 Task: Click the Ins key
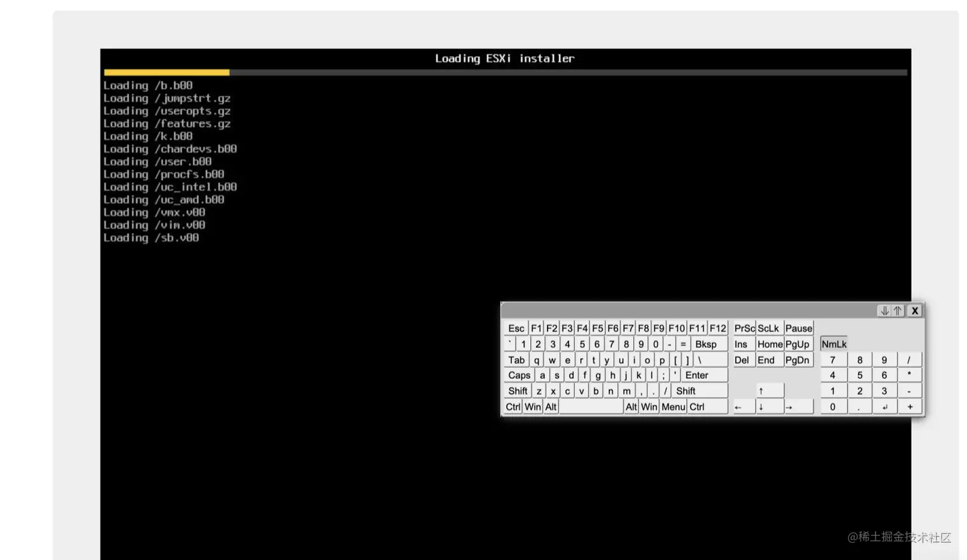[744, 344]
